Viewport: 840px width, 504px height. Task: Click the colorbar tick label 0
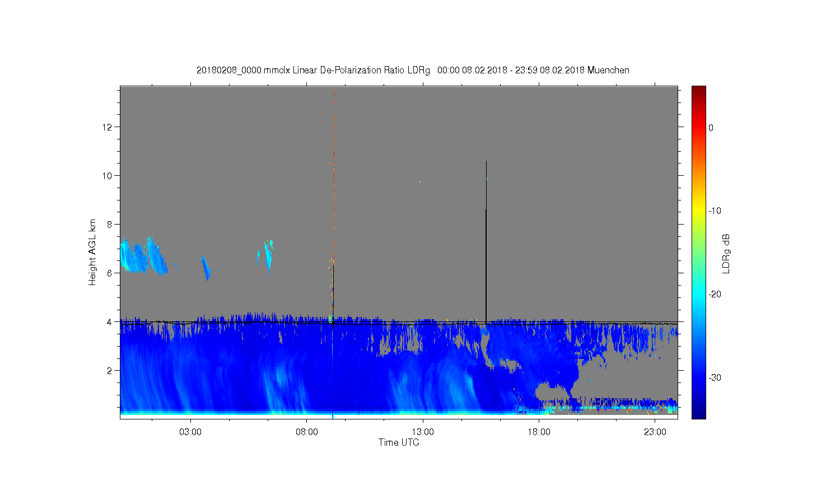(711, 128)
